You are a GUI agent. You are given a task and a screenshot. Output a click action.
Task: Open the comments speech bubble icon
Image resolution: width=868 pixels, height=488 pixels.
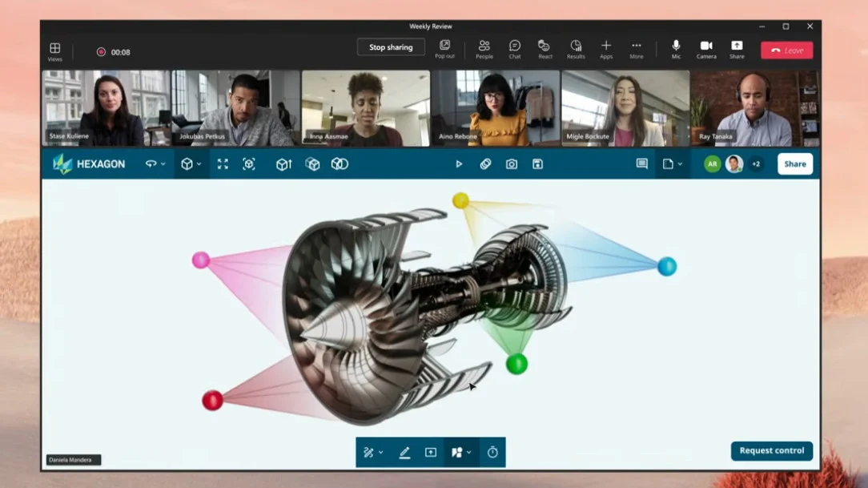point(641,163)
